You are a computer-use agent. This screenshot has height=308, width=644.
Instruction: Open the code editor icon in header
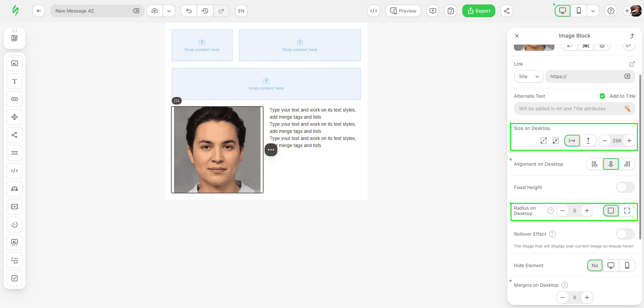click(374, 11)
